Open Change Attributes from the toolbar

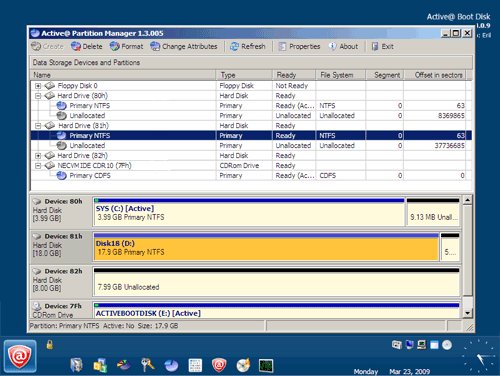184,46
